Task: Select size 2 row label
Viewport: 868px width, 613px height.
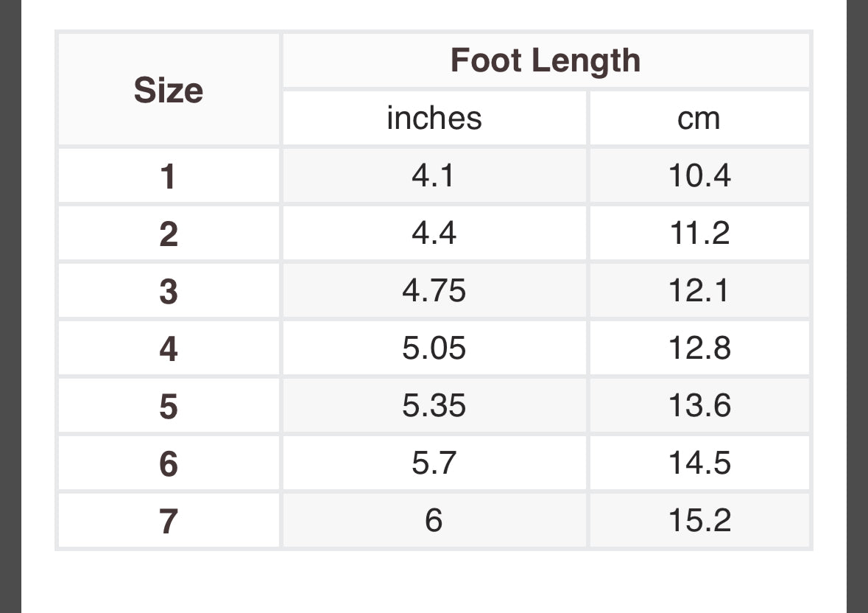Action: pos(169,233)
